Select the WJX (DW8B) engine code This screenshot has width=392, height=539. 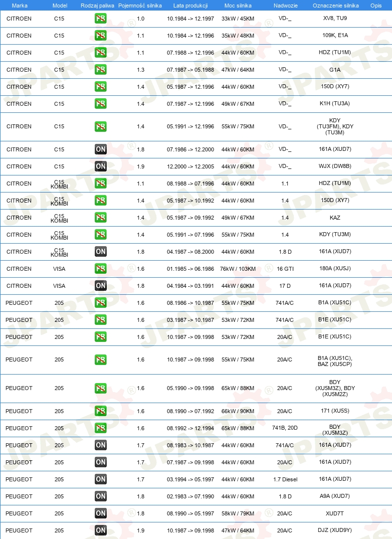pos(335,166)
